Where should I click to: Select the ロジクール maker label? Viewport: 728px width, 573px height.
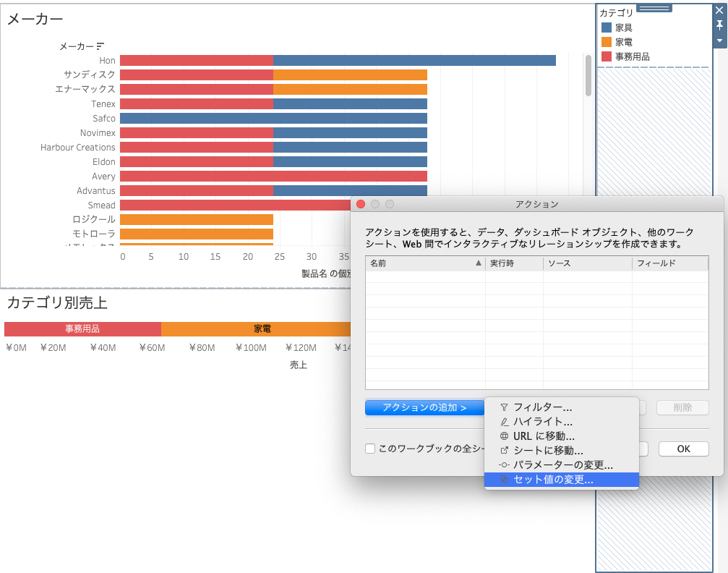pyautogui.click(x=93, y=219)
